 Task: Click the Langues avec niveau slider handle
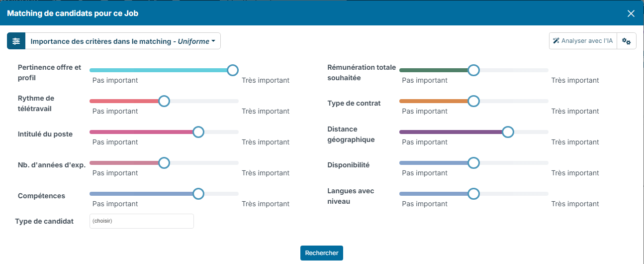coord(473,194)
